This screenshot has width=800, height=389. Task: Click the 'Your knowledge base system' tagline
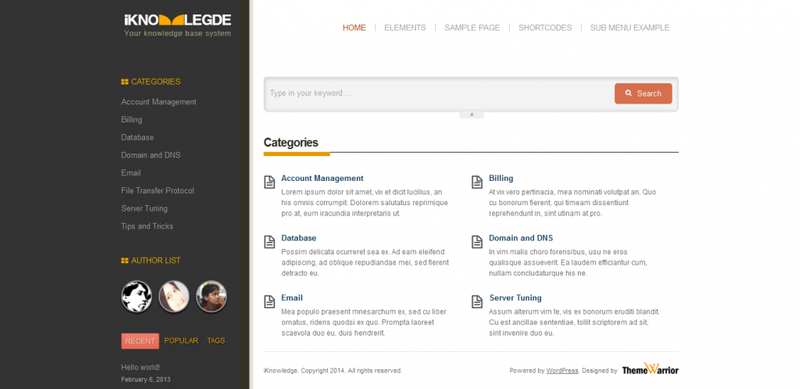(x=178, y=34)
